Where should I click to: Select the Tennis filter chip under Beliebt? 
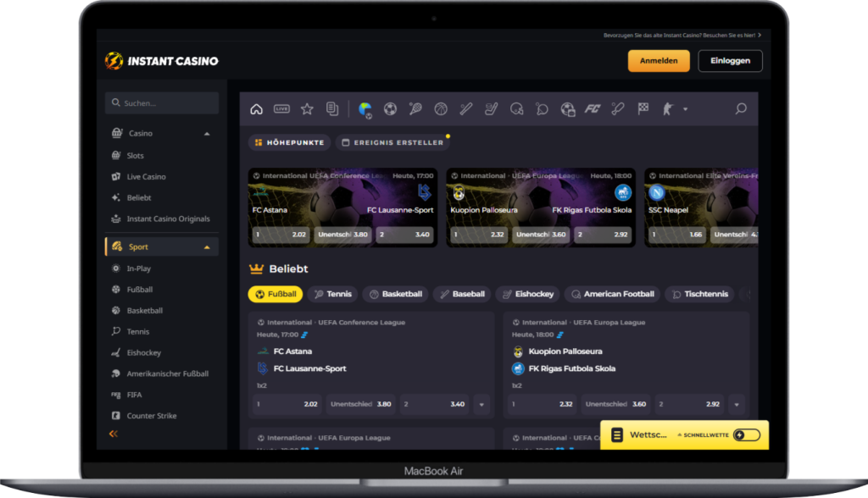(x=331, y=294)
